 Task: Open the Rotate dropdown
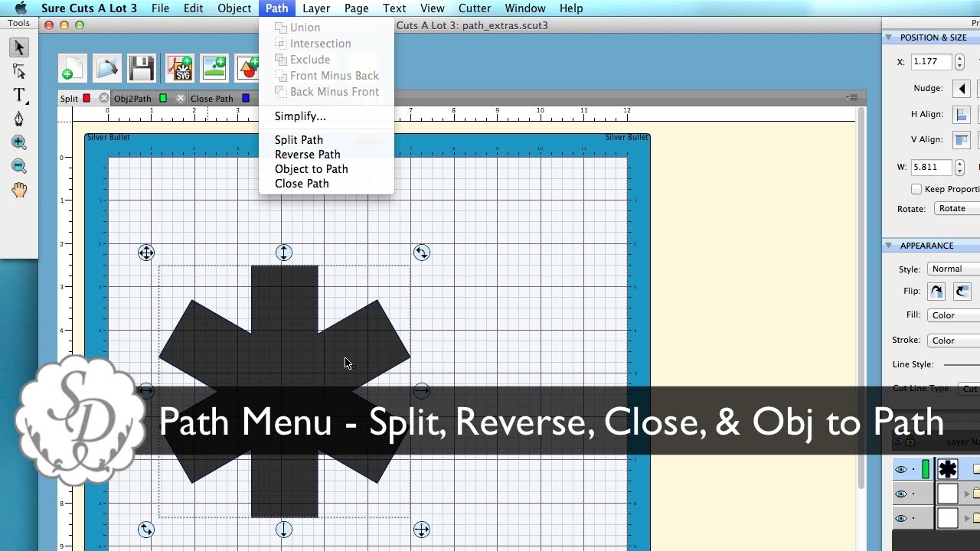tap(957, 209)
